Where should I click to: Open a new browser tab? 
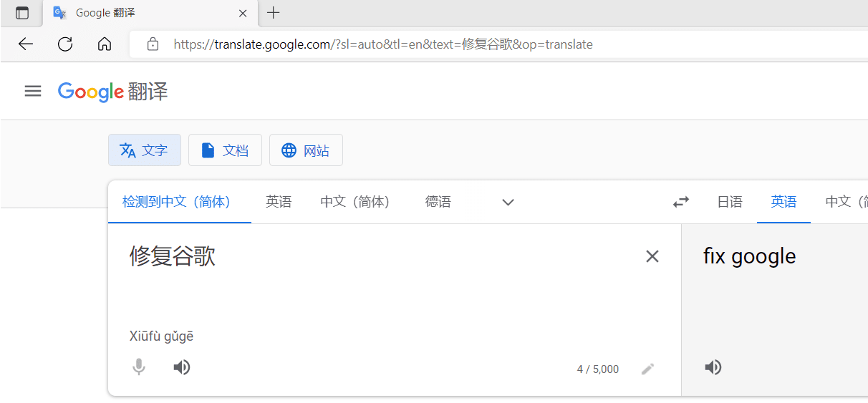[273, 13]
